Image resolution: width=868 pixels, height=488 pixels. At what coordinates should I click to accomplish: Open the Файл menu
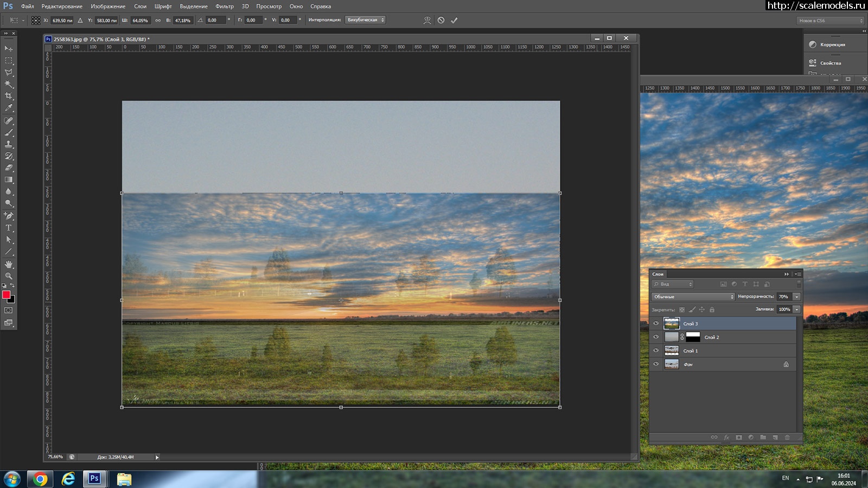[28, 7]
